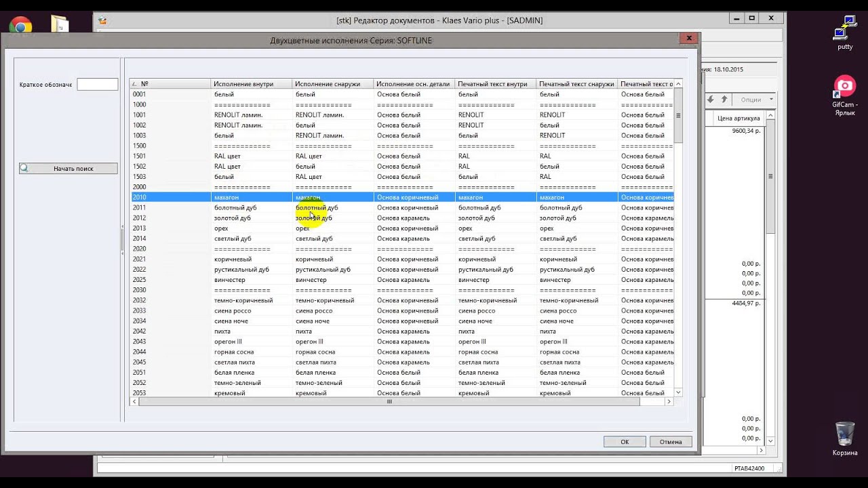Select row 2053
This screenshot has width=868, height=488.
pos(402,393)
